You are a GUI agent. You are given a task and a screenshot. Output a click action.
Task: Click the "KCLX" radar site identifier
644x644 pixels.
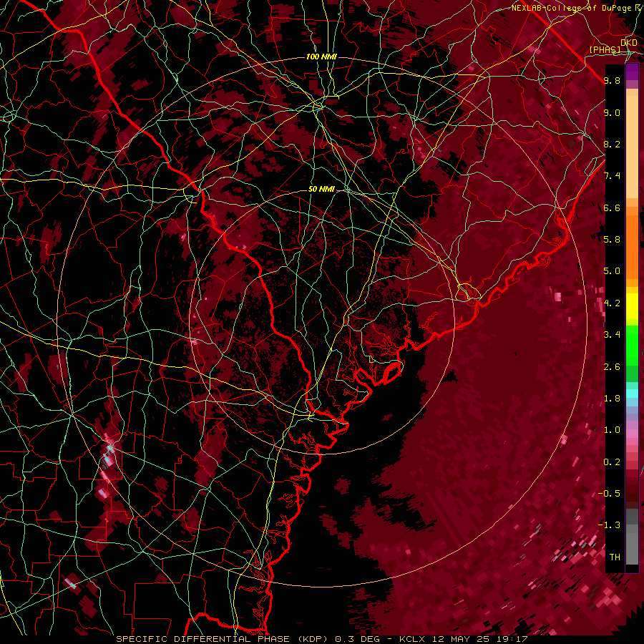[412, 639]
